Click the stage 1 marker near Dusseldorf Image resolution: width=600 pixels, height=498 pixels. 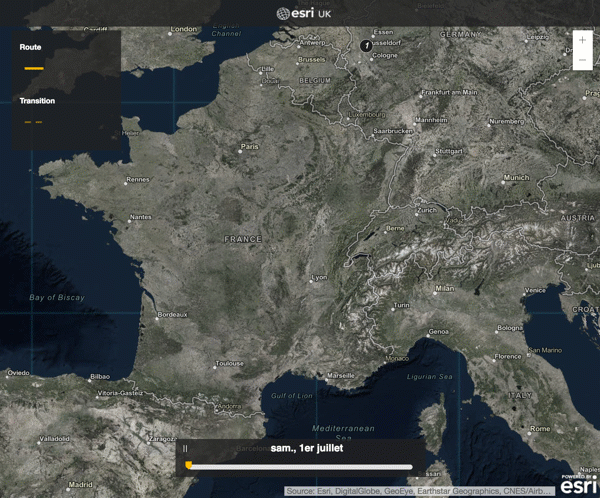(x=366, y=46)
